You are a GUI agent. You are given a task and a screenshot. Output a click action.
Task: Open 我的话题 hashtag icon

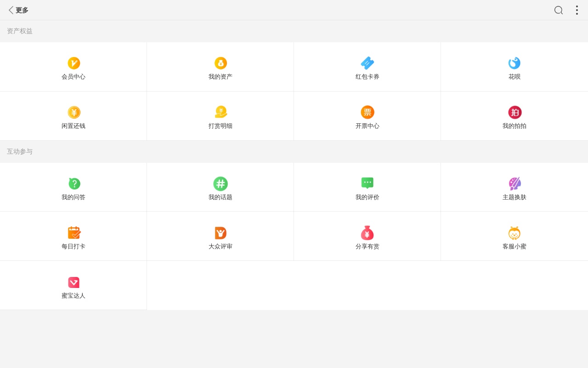tap(220, 184)
